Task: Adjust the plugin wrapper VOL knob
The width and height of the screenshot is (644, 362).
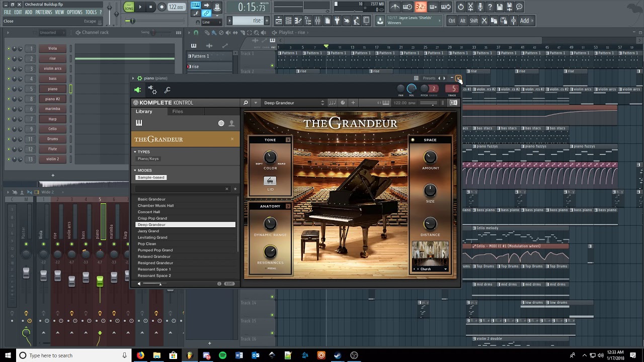Action: point(412,89)
